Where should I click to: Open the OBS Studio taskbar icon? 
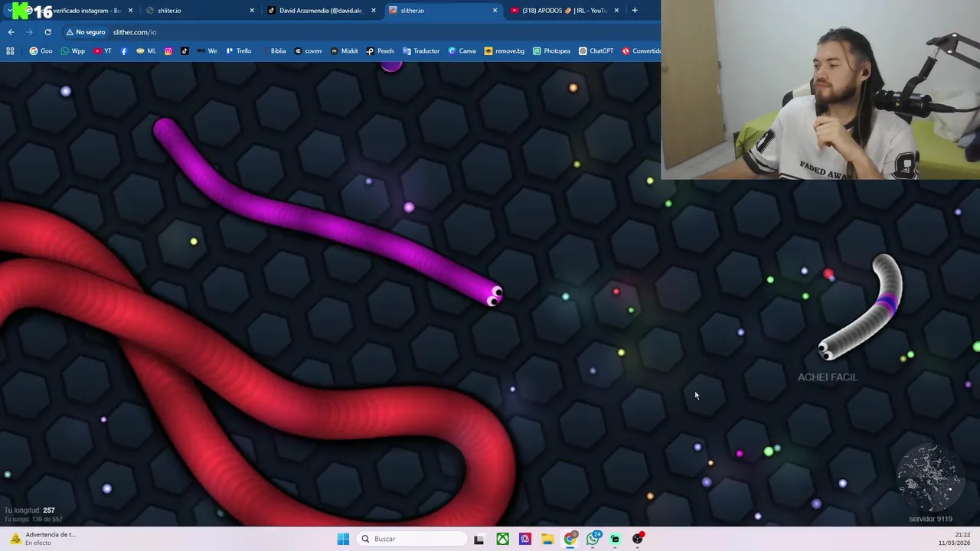(638, 539)
